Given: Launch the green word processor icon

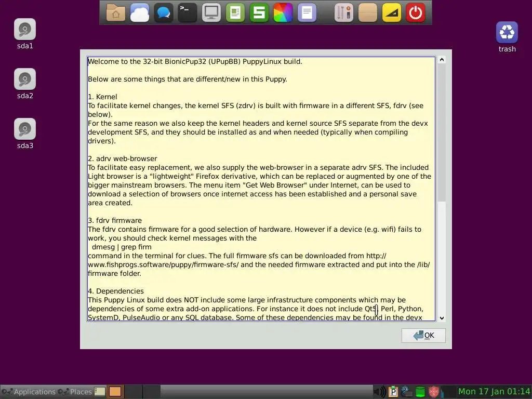Looking at the screenshot, I should (x=235, y=13).
